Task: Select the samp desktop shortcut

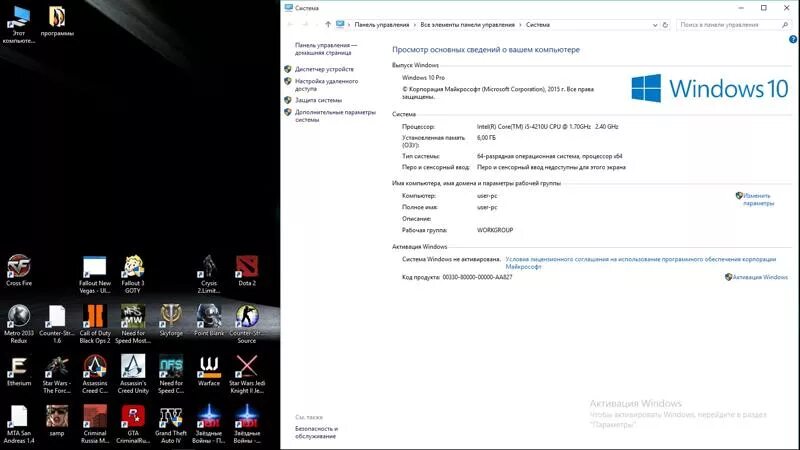Action: (57, 420)
